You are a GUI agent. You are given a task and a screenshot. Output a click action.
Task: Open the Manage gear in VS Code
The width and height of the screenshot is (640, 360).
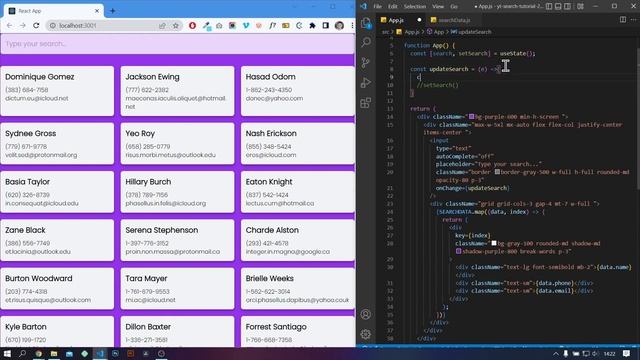(366, 334)
